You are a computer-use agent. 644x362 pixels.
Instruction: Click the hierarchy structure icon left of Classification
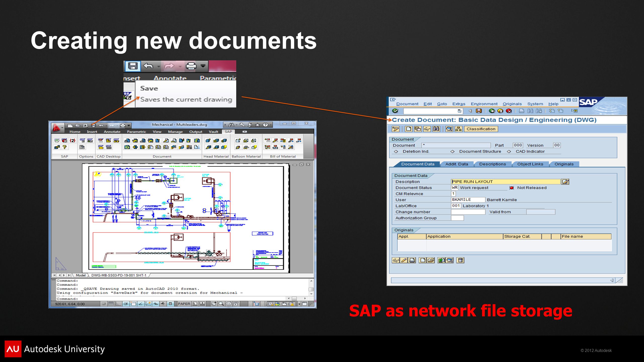pos(458,129)
